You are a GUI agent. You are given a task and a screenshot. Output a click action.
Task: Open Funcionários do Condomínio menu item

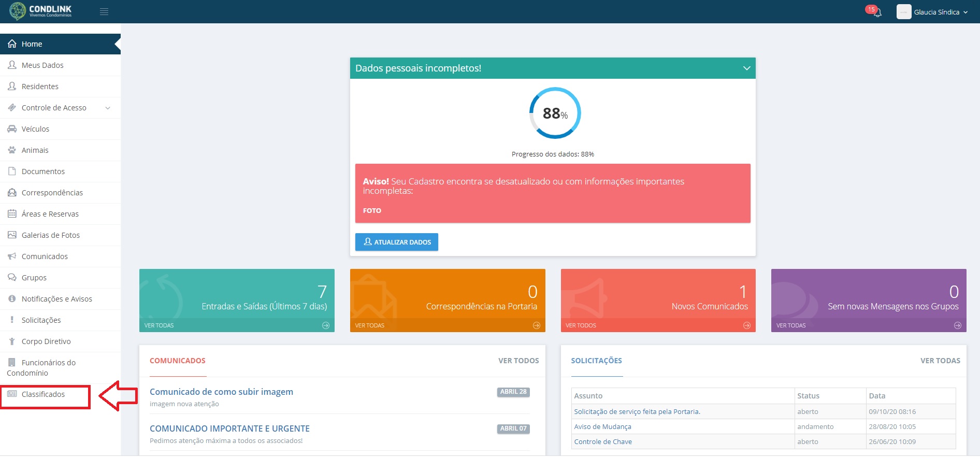coord(60,368)
